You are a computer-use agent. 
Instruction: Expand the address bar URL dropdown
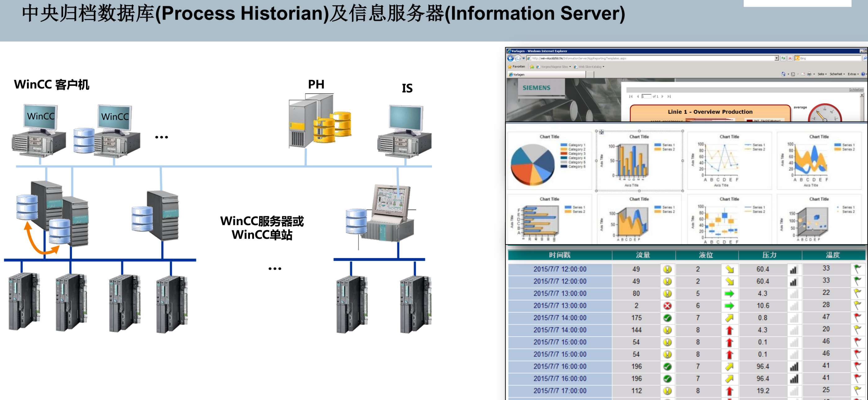[x=776, y=58]
